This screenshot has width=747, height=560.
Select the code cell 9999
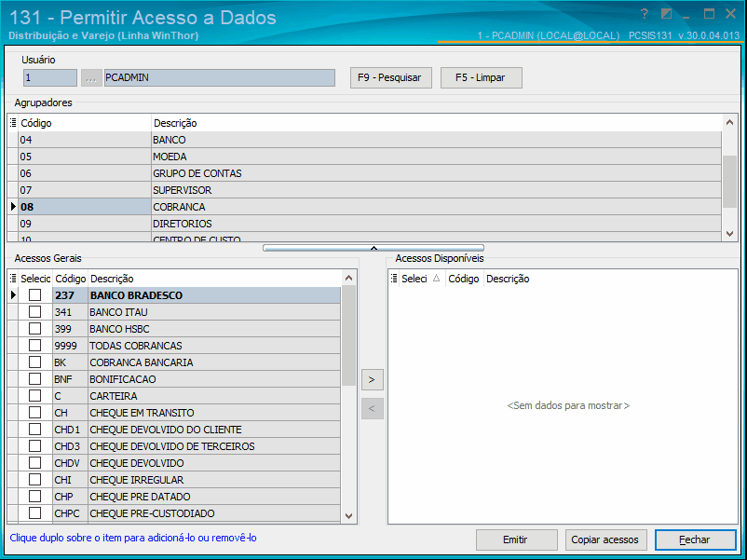pos(70,345)
